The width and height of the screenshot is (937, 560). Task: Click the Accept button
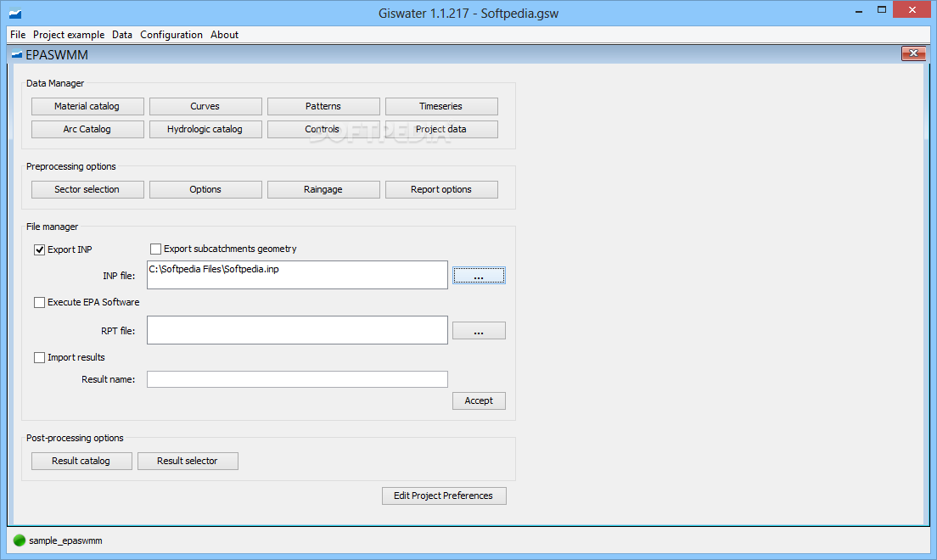(479, 401)
